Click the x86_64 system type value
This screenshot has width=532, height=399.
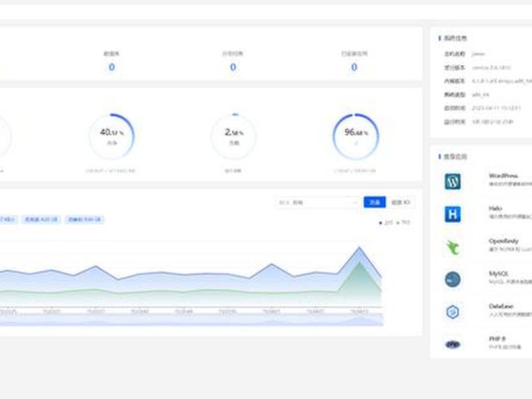480,94
